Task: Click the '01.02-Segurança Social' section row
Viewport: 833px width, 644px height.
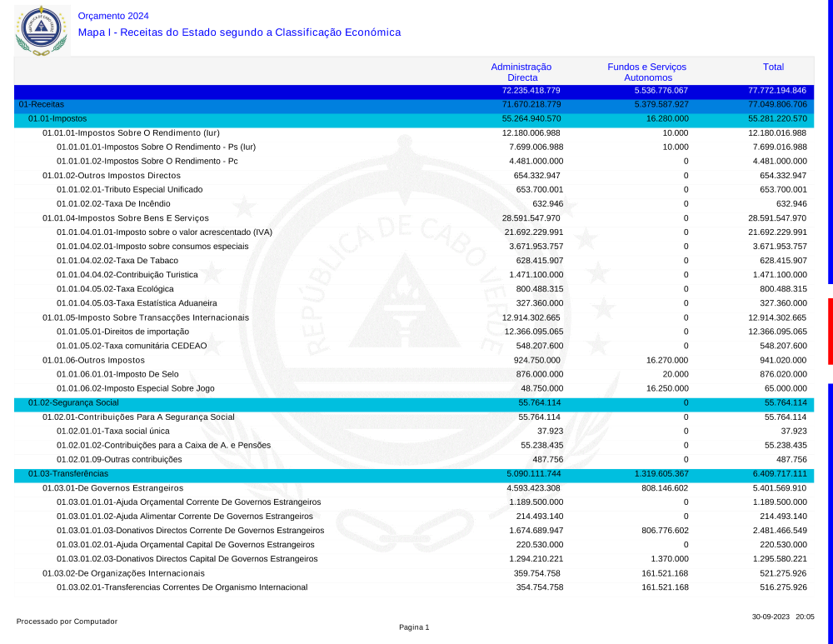Action: pyautogui.click(x=73, y=402)
